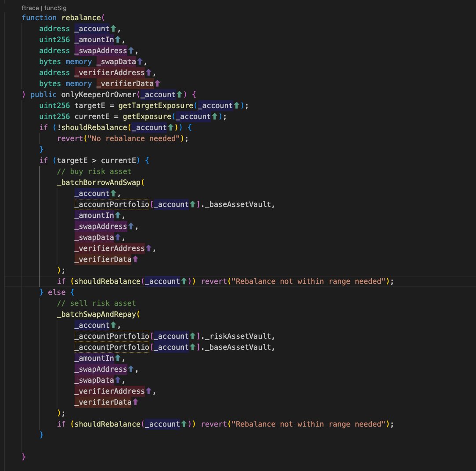Place cursor on rebalance function name
The width and height of the screenshot is (476, 471).
(81, 18)
